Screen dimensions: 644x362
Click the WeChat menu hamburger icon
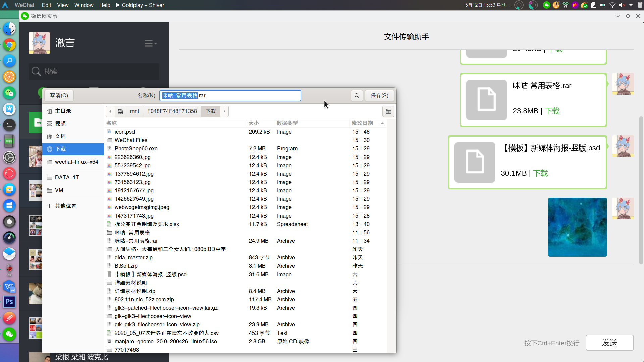[150, 43]
